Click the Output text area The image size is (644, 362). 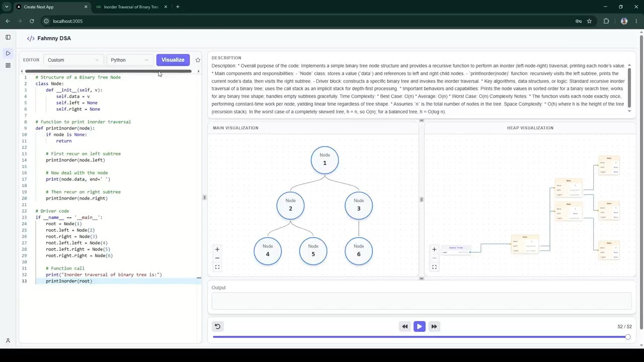422,301
